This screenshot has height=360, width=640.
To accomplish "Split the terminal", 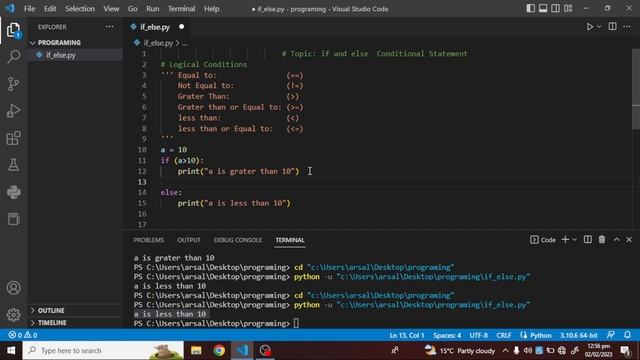I will (x=587, y=240).
